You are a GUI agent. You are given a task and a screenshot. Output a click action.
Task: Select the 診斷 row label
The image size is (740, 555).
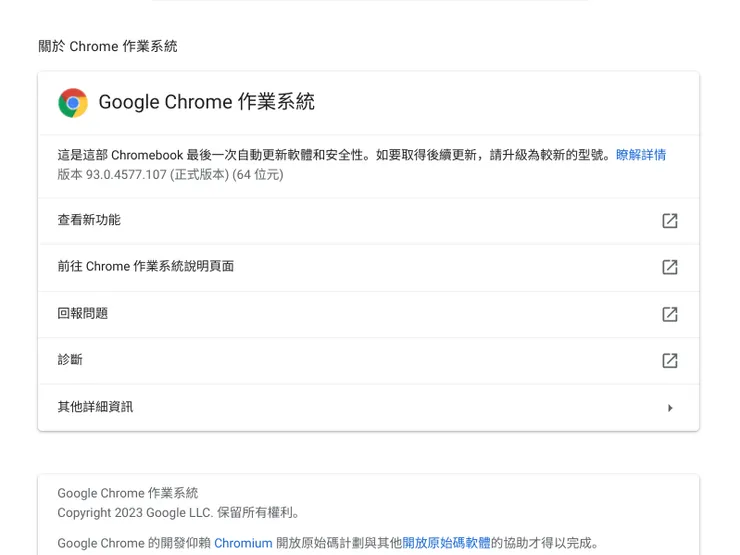click(70, 360)
